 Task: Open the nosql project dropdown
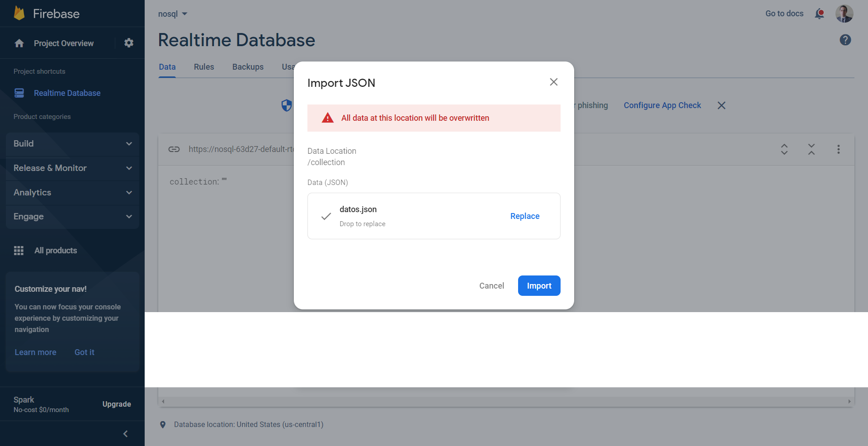[173, 14]
